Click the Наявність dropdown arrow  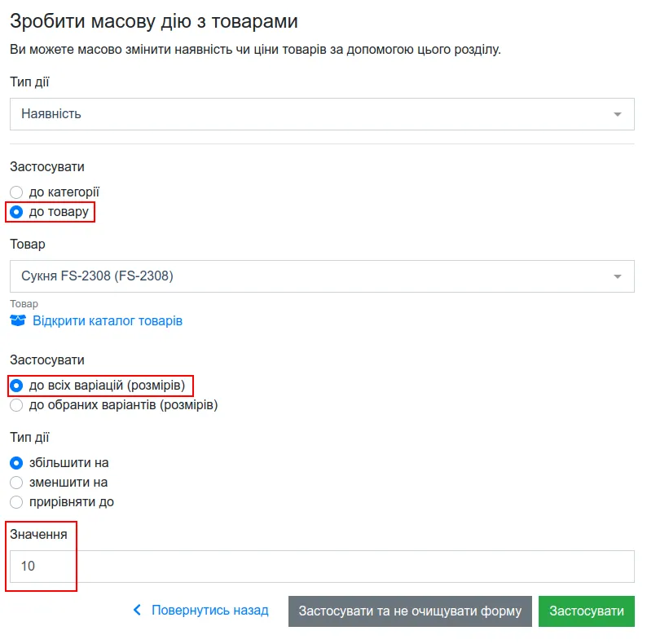(618, 114)
